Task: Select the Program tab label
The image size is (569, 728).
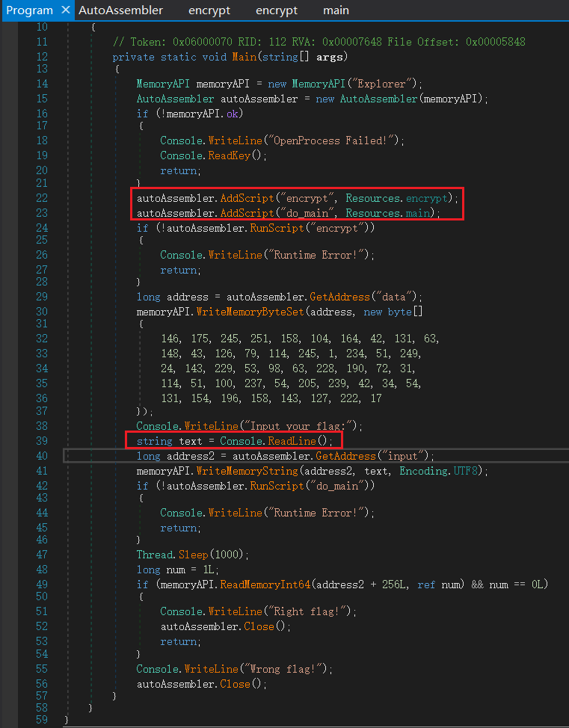Action: click(x=29, y=10)
